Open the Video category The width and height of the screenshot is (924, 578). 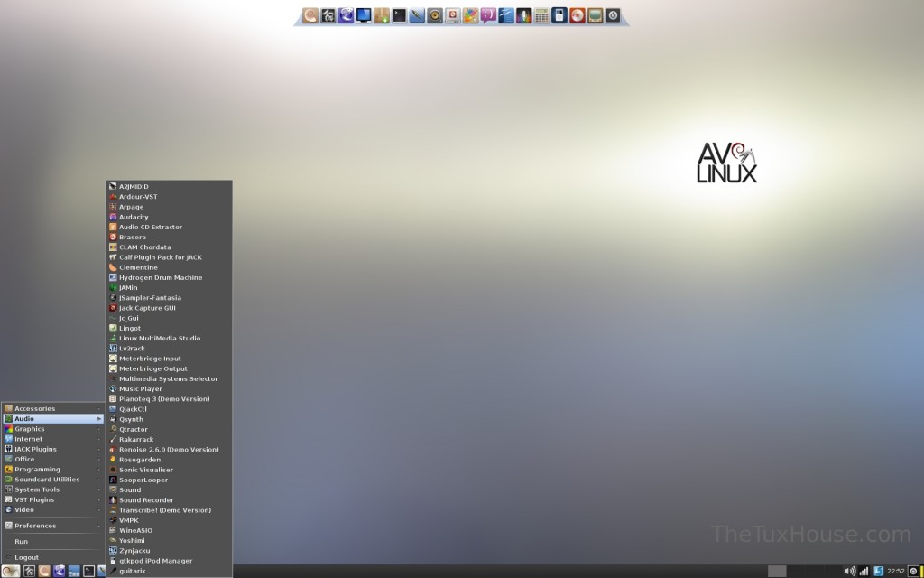53,509
